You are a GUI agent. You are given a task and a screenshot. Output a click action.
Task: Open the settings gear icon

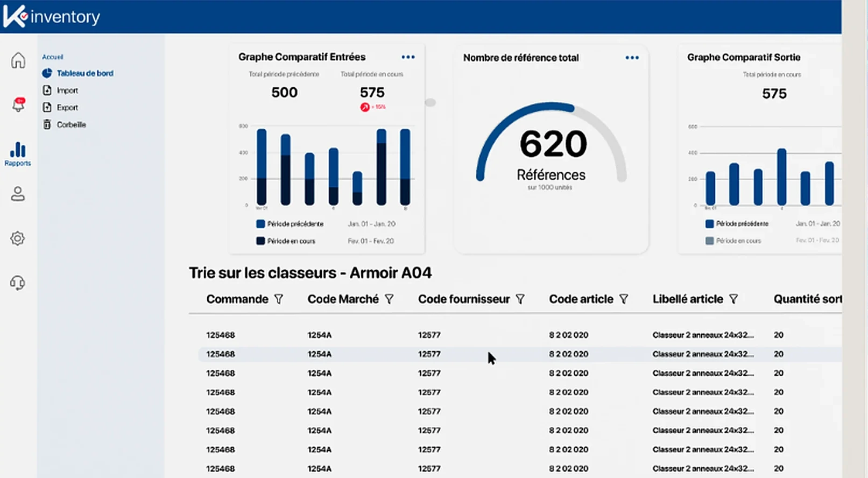tap(18, 238)
